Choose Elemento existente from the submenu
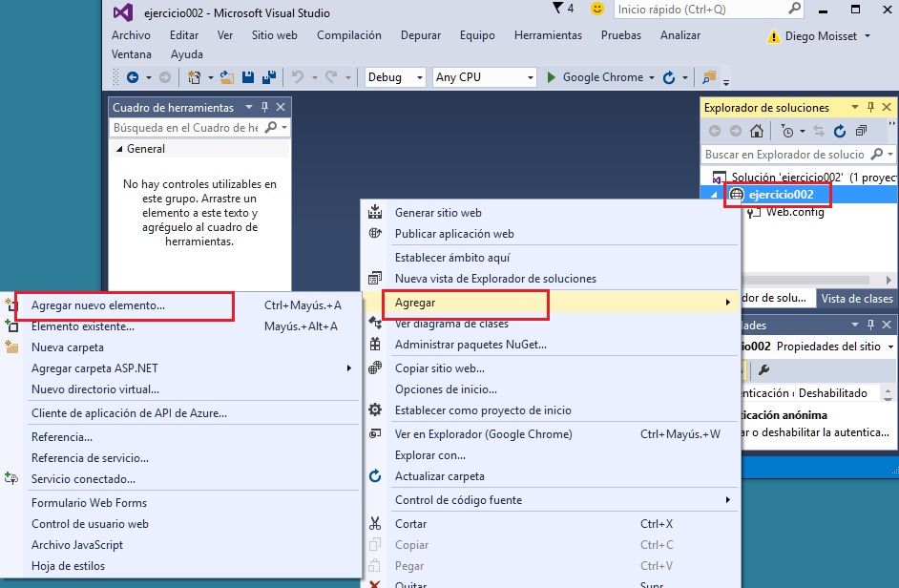Image resolution: width=899 pixels, height=588 pixels. [x=181, y=326]
